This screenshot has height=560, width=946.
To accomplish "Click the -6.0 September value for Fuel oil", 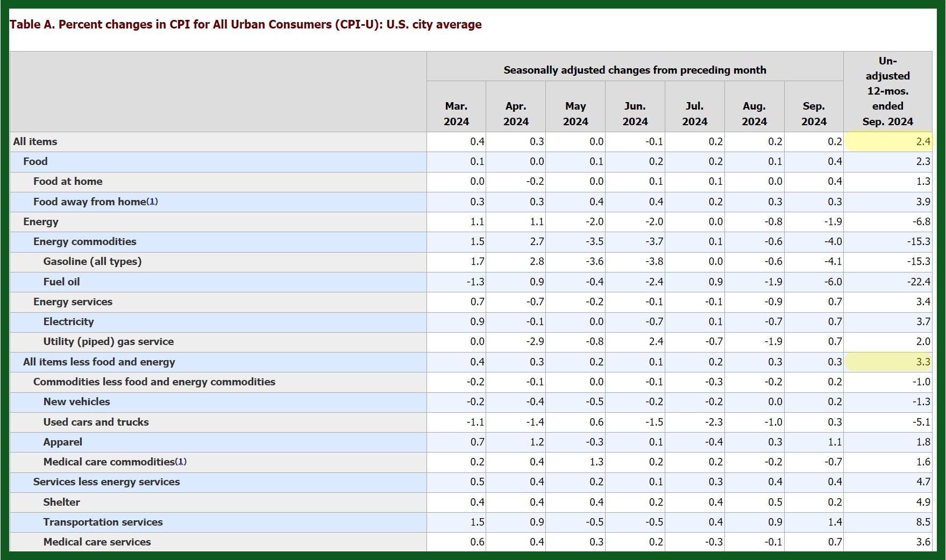I will [833, 282].
